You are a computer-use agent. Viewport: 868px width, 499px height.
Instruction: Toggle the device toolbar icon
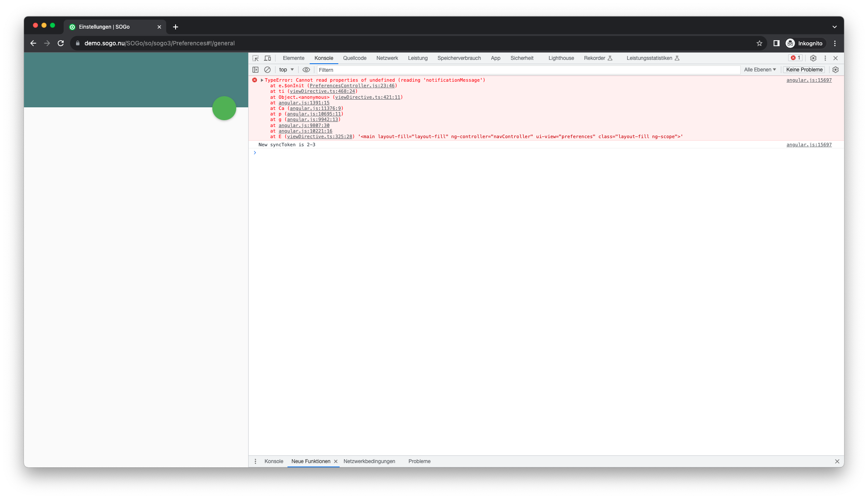(267, 58)
